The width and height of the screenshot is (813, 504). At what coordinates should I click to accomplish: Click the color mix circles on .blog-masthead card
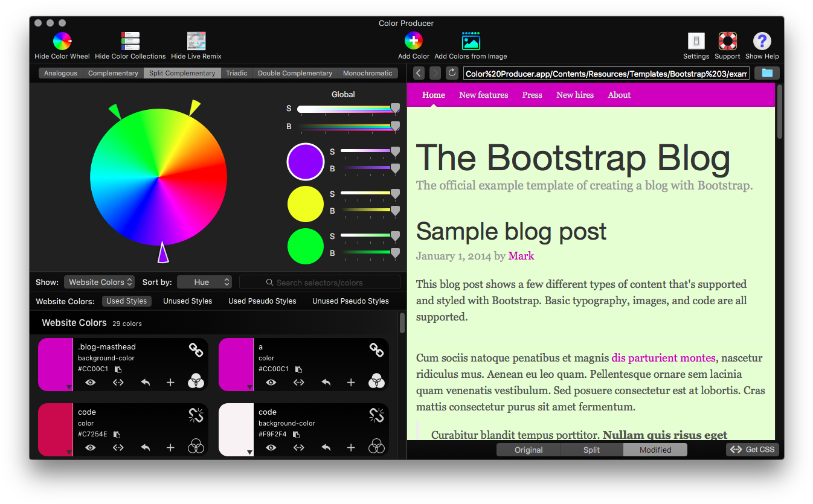tap(196, 381)
